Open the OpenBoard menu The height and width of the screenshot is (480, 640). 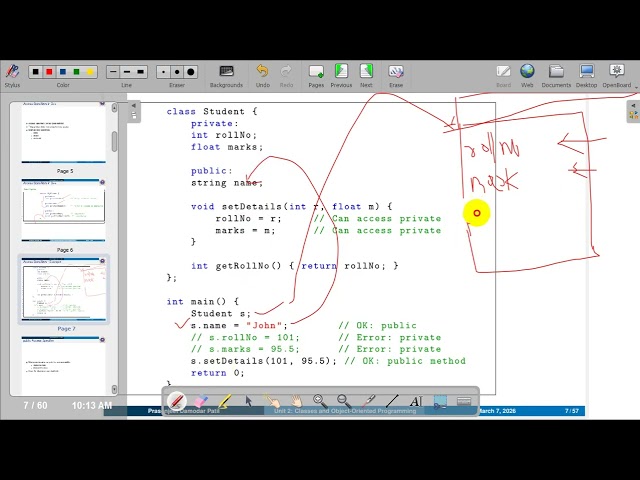(617, 76)
